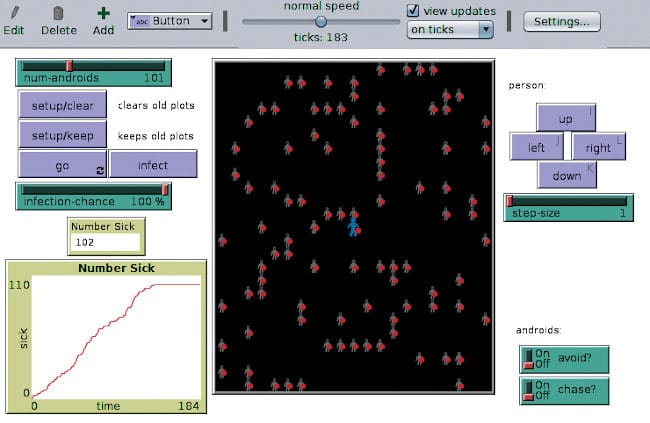
Task: Open the on ticks update mode dropdown
Action: (450, 30)
